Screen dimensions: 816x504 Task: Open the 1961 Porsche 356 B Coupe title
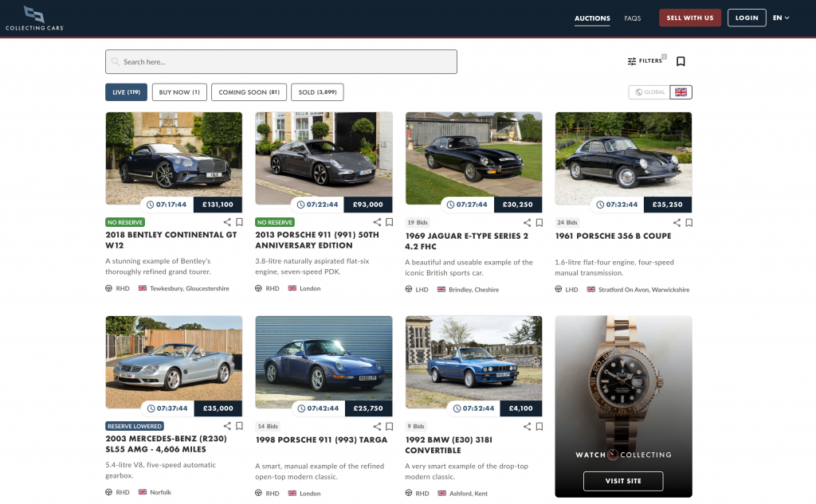click(x=613, y=236)
